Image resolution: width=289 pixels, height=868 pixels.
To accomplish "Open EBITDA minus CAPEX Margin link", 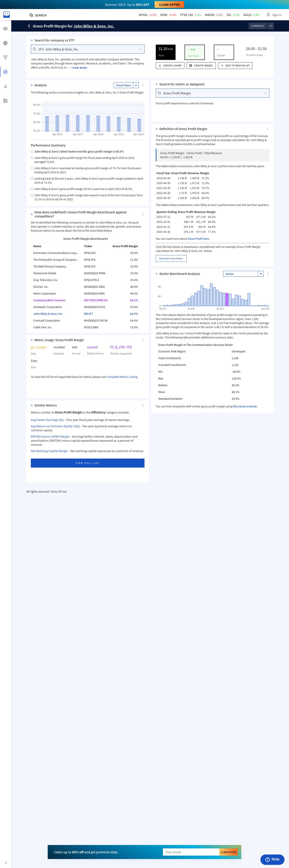I will pos(50,437).
